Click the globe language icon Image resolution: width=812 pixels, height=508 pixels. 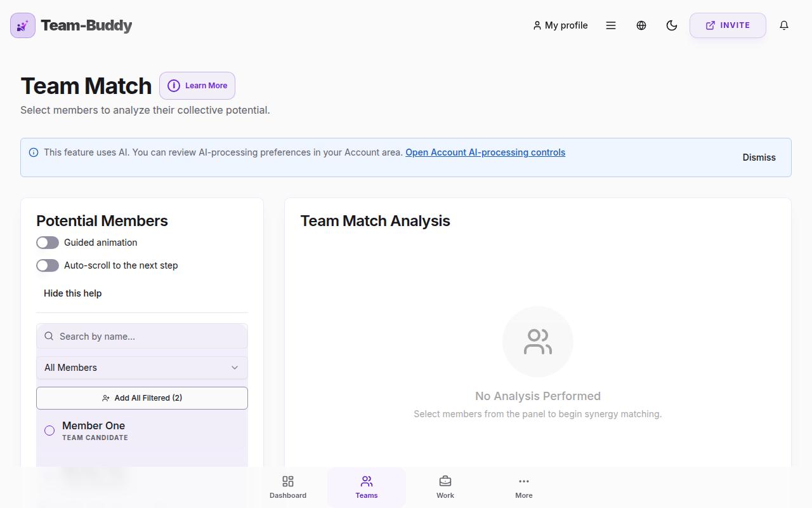(641, 25)
